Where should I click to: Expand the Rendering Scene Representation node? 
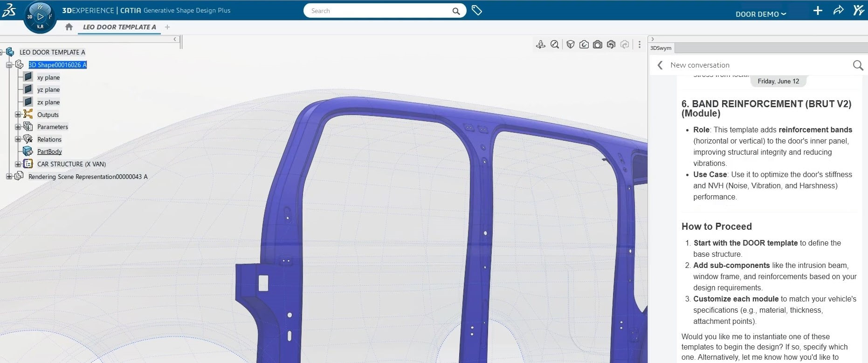(9, 176)
